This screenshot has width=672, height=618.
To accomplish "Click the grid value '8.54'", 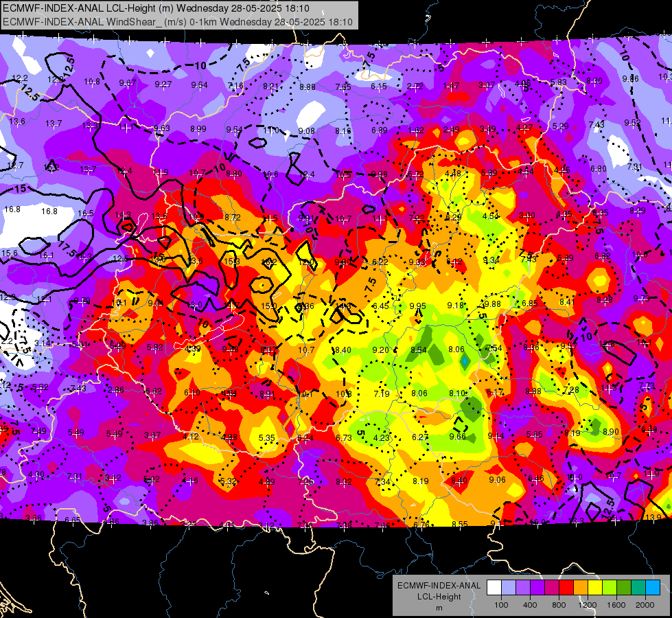I will pyautogui.click(x=418, y=350).
